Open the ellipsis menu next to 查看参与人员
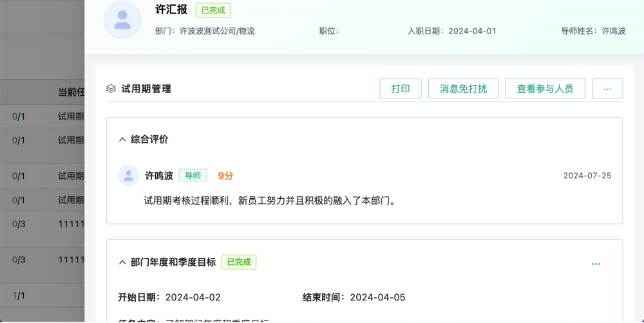Image resolution: width=644 pixels, height=323 pixels. [607, 89]
